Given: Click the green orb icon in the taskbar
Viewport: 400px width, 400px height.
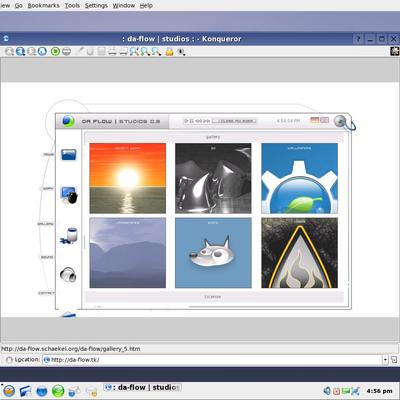Looking at the screenshot, I should [x=58, y=391].
